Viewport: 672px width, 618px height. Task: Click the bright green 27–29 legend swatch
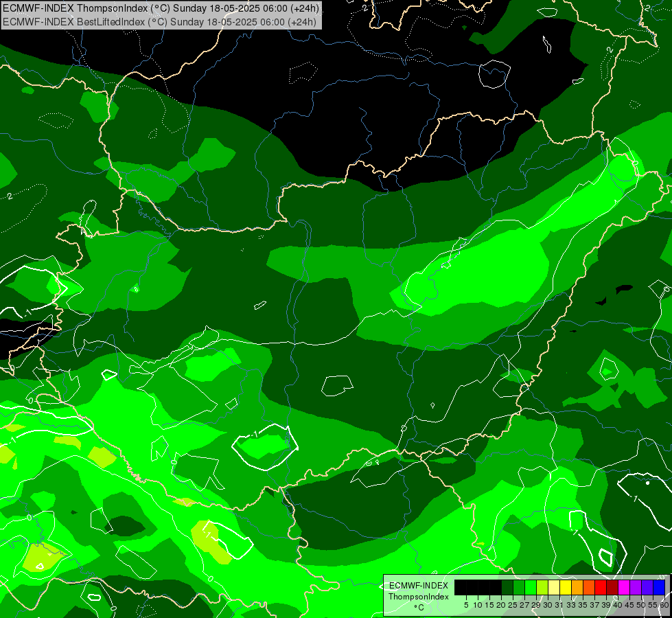point(531,587)
